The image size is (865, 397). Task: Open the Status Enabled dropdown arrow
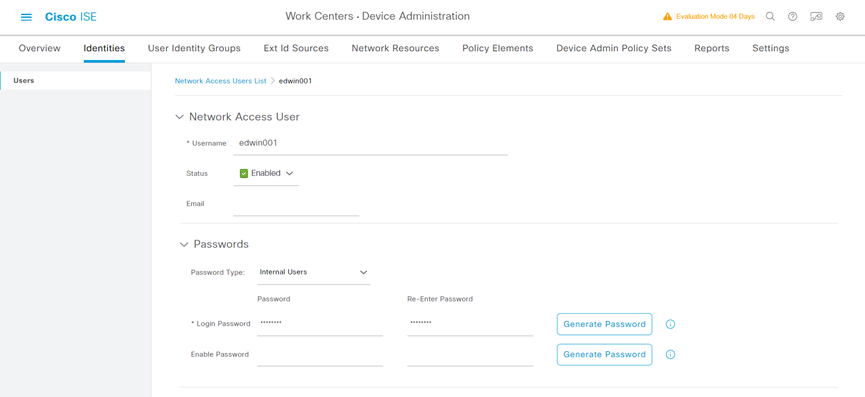[x=289, y=173]
